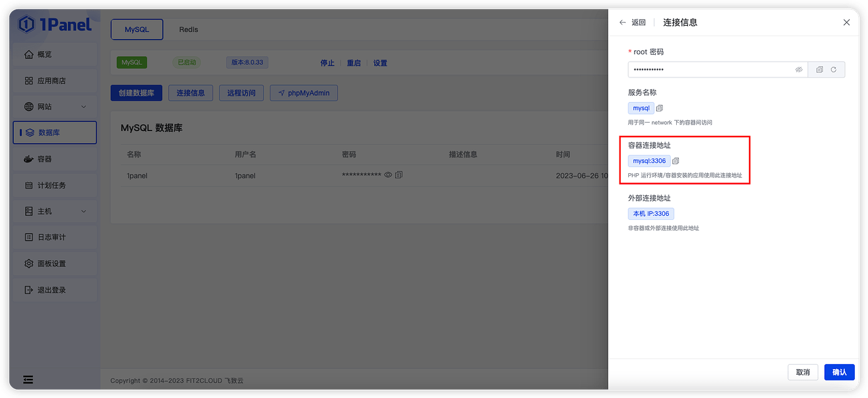
Task: Open 计划任务 in the sidebar
Action: 55,185
